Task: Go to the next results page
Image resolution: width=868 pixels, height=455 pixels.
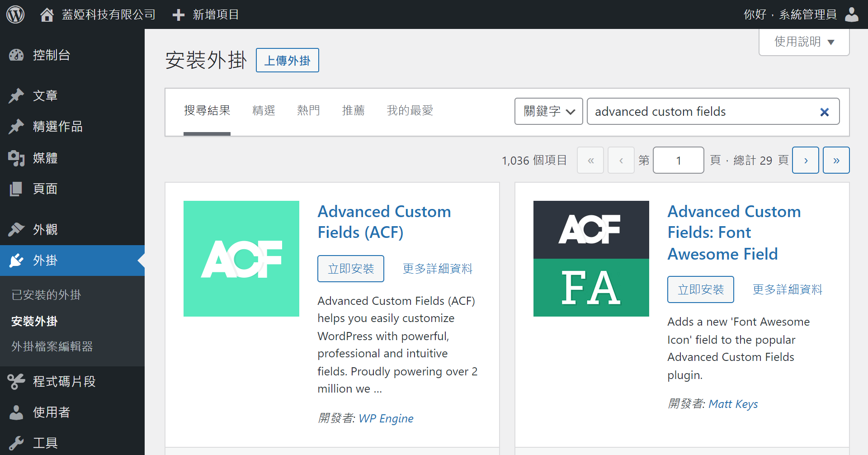Action: click(806, 160)
